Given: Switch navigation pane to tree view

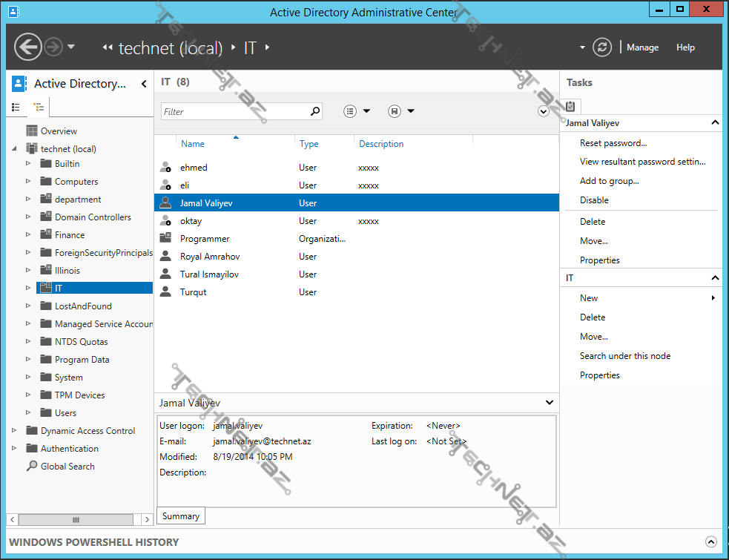Looking at the screenshot, I should click(x=37, y=107).
